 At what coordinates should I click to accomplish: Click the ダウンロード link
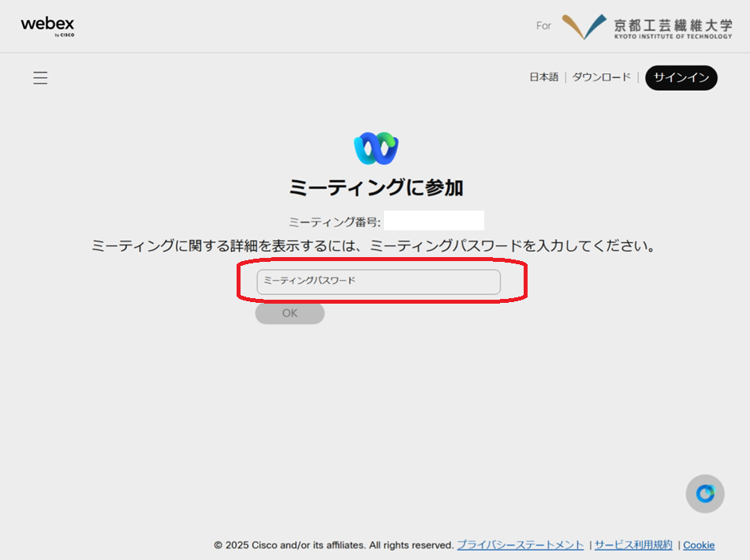click(x=601, y=77)
